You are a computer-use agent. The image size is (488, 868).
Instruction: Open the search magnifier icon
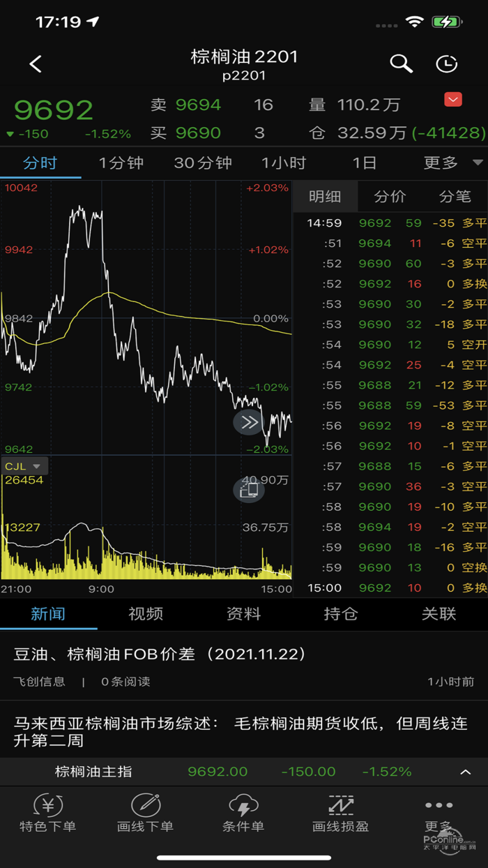point(401,63)
